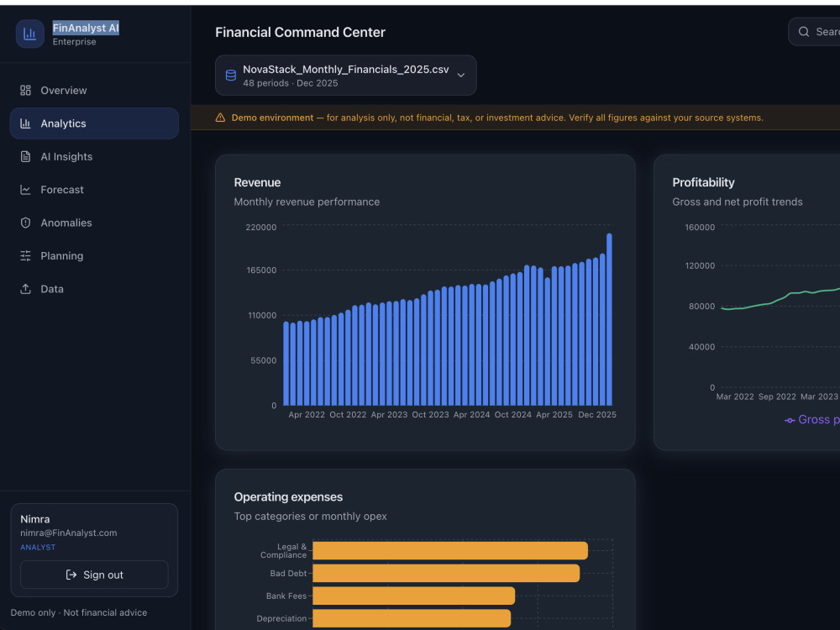The height and width of the screenshot is (630, 840).
Task: Focus the Search input field
Action: (814, 32)
